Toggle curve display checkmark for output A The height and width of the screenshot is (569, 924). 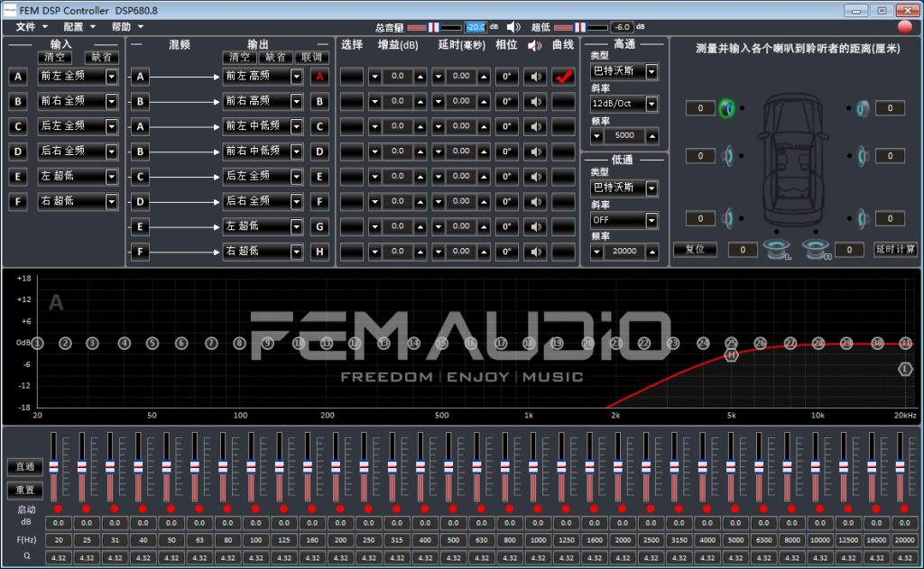coord(563,77)
